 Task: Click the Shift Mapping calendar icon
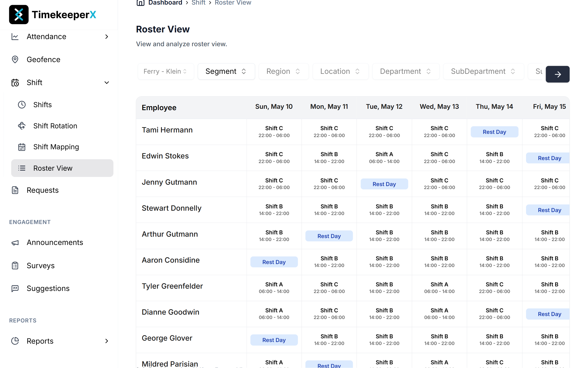(x=22, y=147)
